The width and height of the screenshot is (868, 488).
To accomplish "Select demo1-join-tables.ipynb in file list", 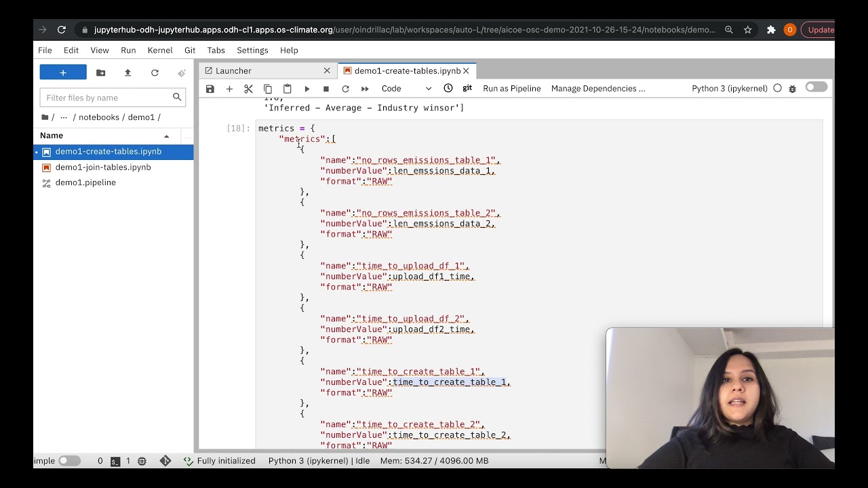I will click(113, 167).
